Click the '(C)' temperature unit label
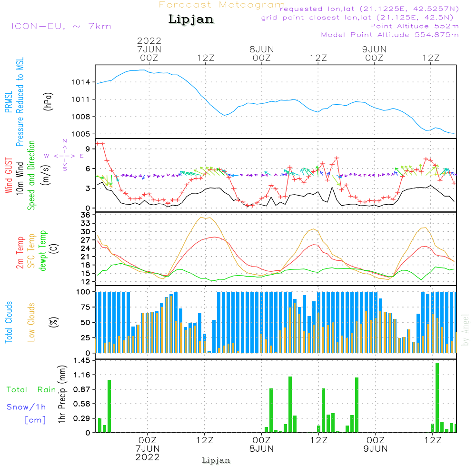 tap(54, 248)
